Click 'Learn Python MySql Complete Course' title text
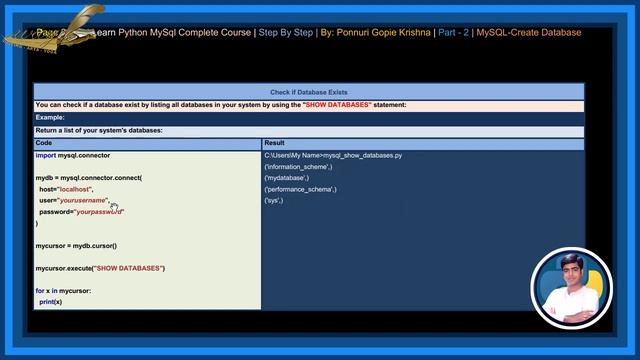This screenshot has width=640, height=360. pyautogui.click(x=172, y=33)
